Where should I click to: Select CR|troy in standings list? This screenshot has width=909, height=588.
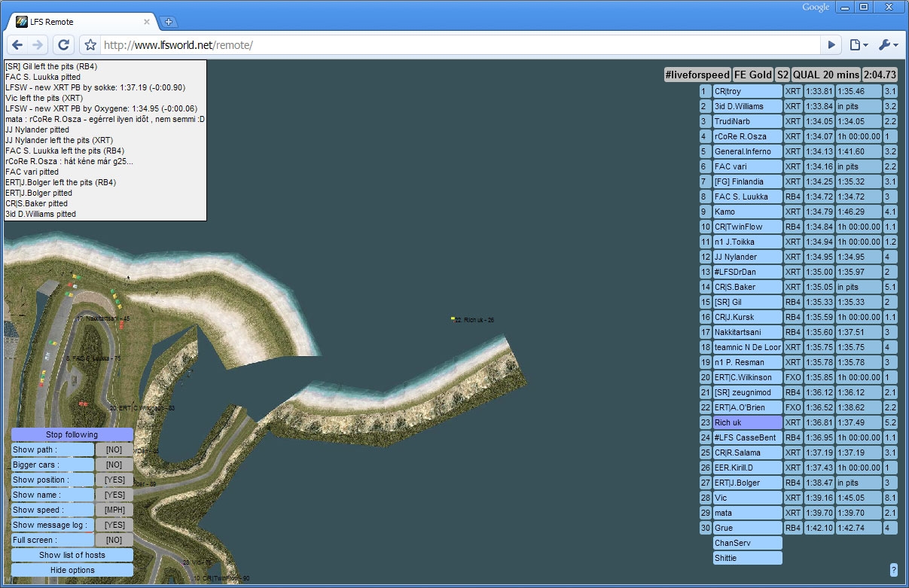coord(747,91)
